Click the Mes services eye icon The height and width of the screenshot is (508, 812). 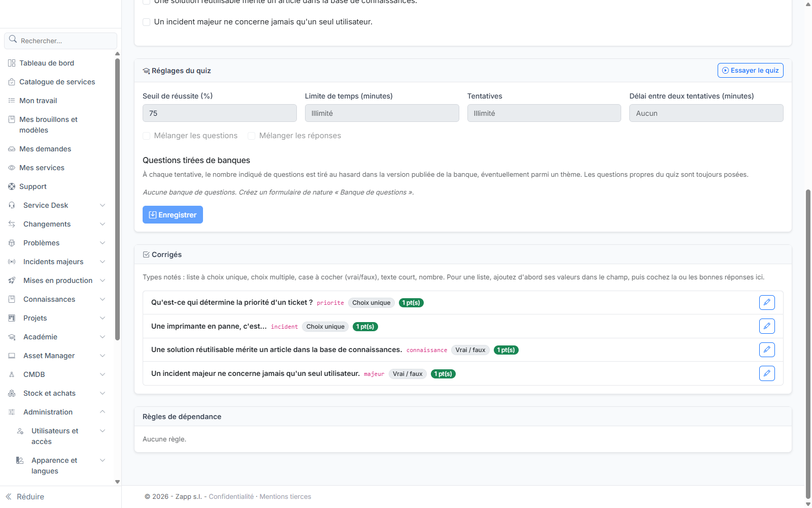[x=12, y=168]
